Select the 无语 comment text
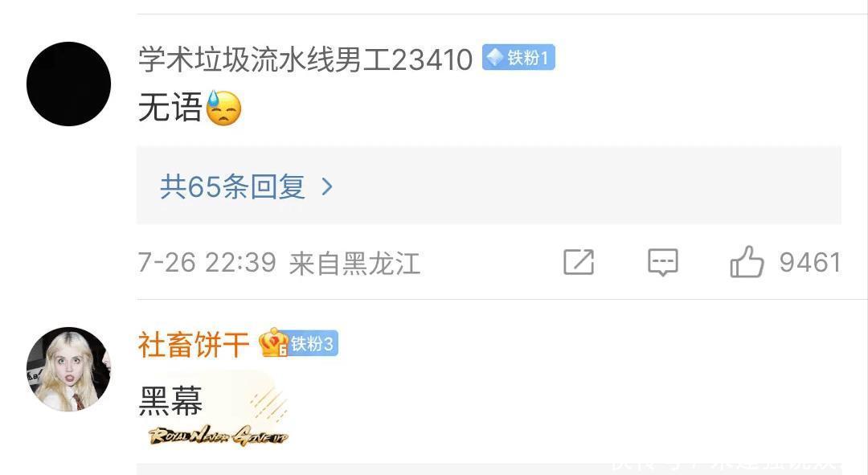This screenshot has height=475, width=868. [x=170, y=108]
